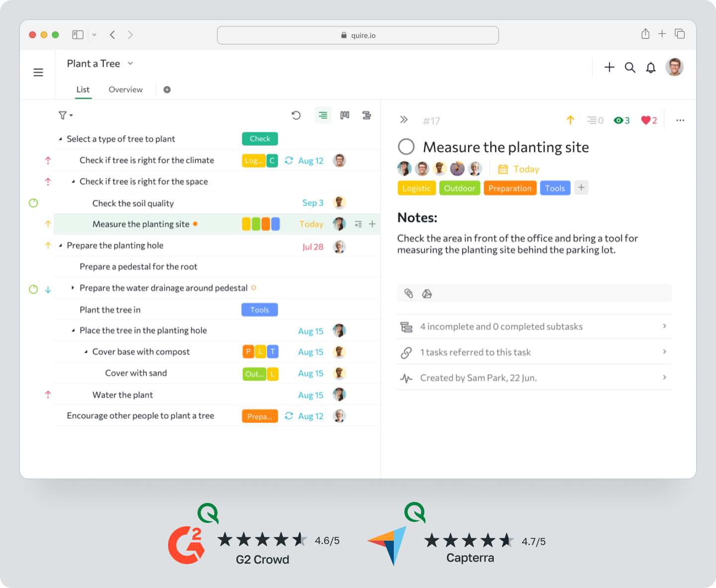Open the Google Drive attachment icon
Image resolution: width=716 pixels, height=588 pixels.
tap(427, 294)
